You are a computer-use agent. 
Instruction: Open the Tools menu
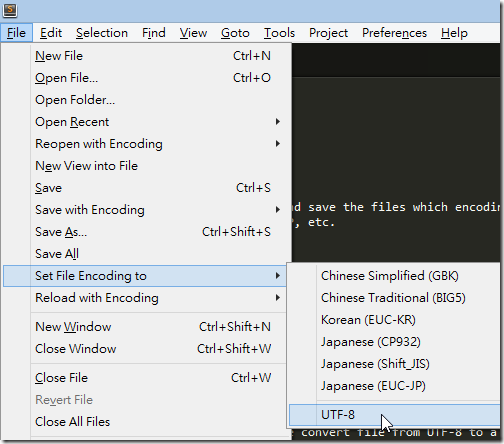point(279,33)
